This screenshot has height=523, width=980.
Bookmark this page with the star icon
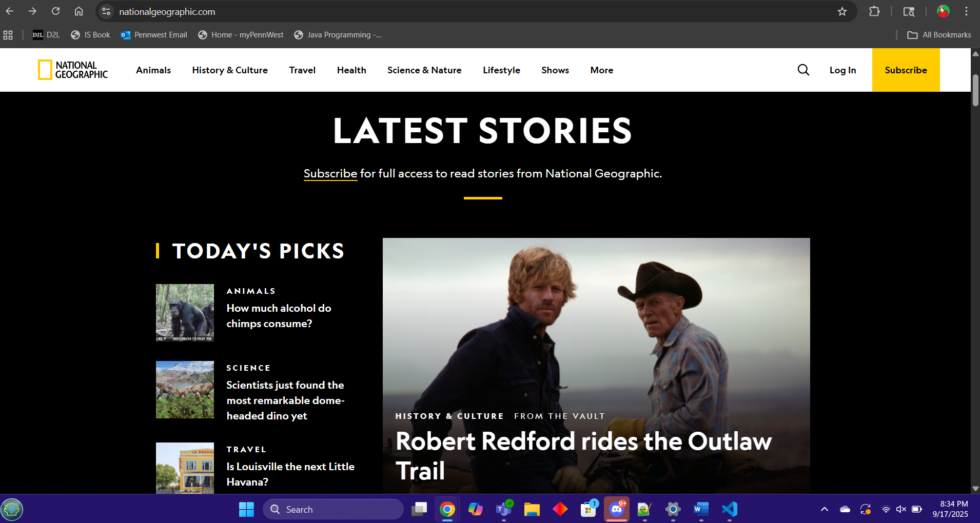(x=842, y=11)
